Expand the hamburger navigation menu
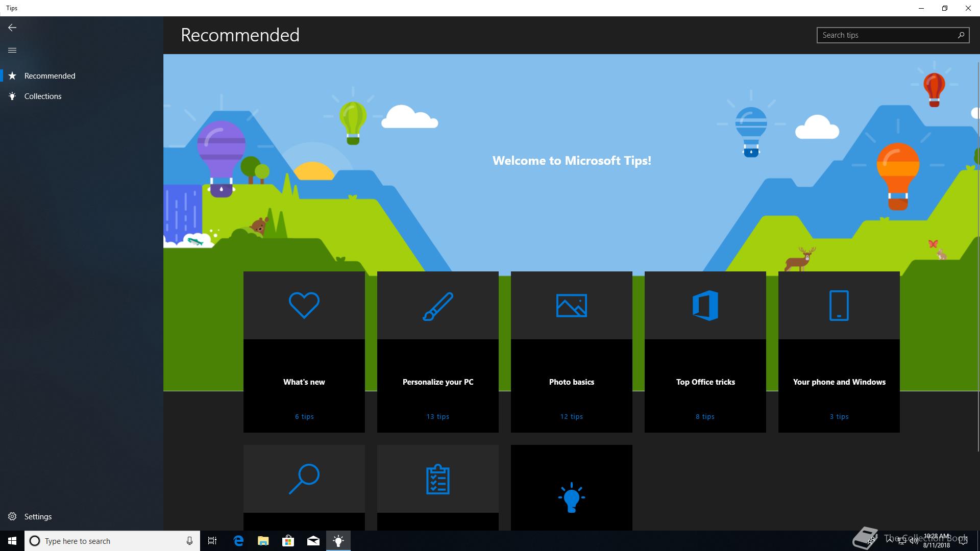The image size is (980, 551). coord(12,50)
